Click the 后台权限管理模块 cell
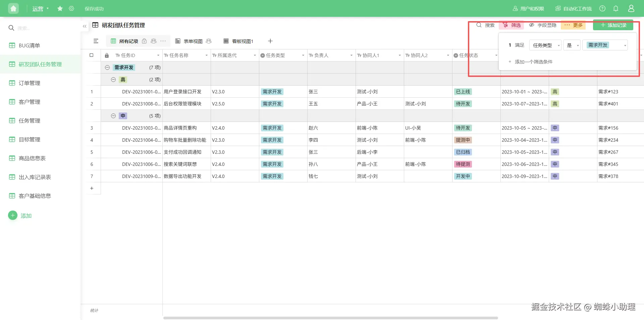 [x=186, y=104]
